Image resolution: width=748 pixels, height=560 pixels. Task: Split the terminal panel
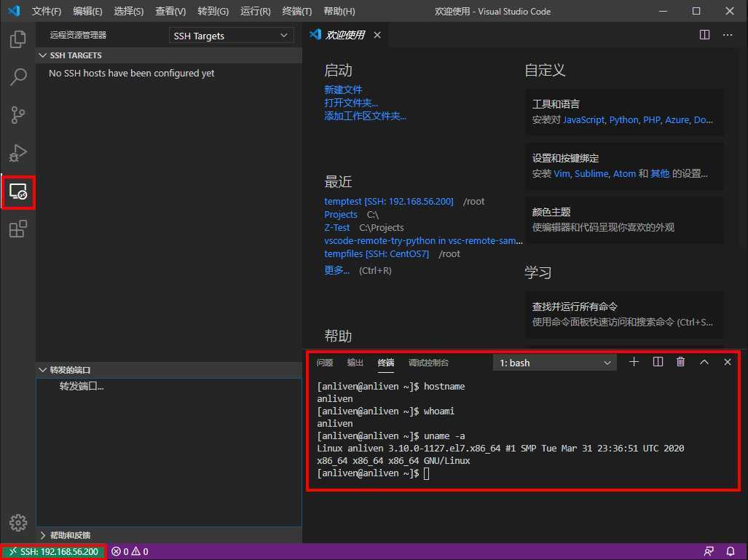click(658, 362)
